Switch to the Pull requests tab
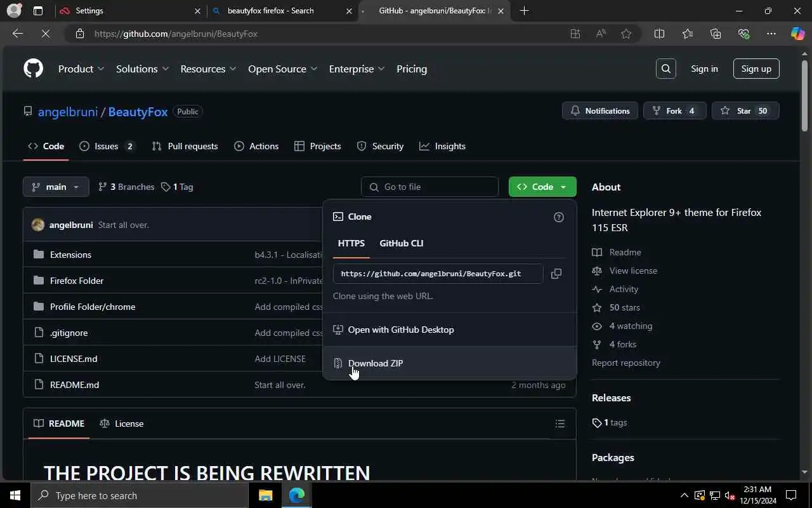 point(185,146)
